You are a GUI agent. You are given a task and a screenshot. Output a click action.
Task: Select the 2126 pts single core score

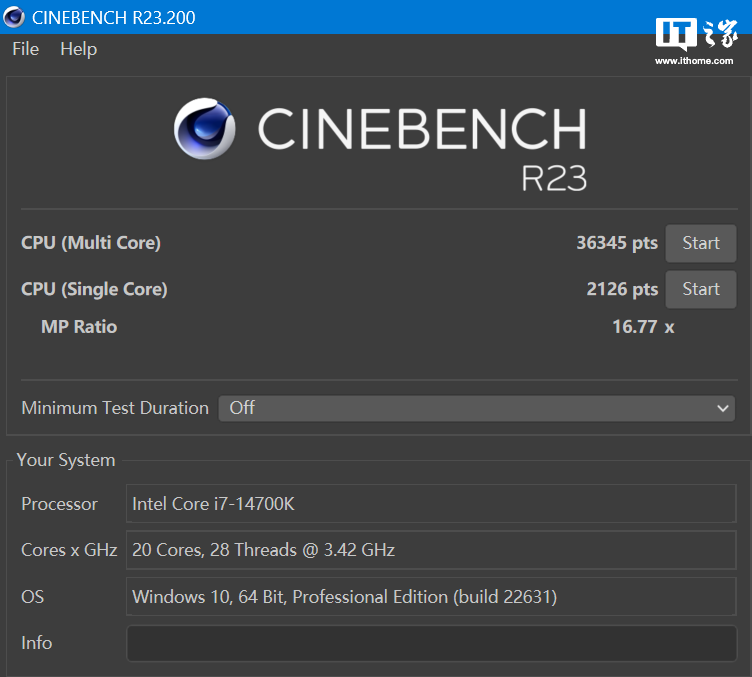coord(622,289)
